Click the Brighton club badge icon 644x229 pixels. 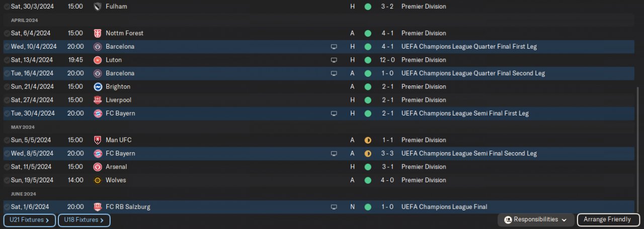pos(98,86)
